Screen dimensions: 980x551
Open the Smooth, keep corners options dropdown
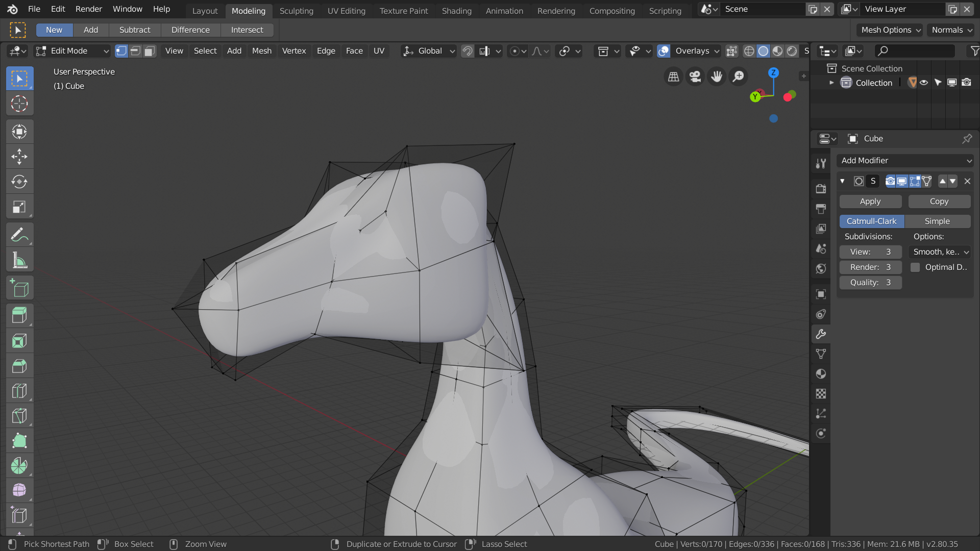pyautogui.click(x=940, y=252)
